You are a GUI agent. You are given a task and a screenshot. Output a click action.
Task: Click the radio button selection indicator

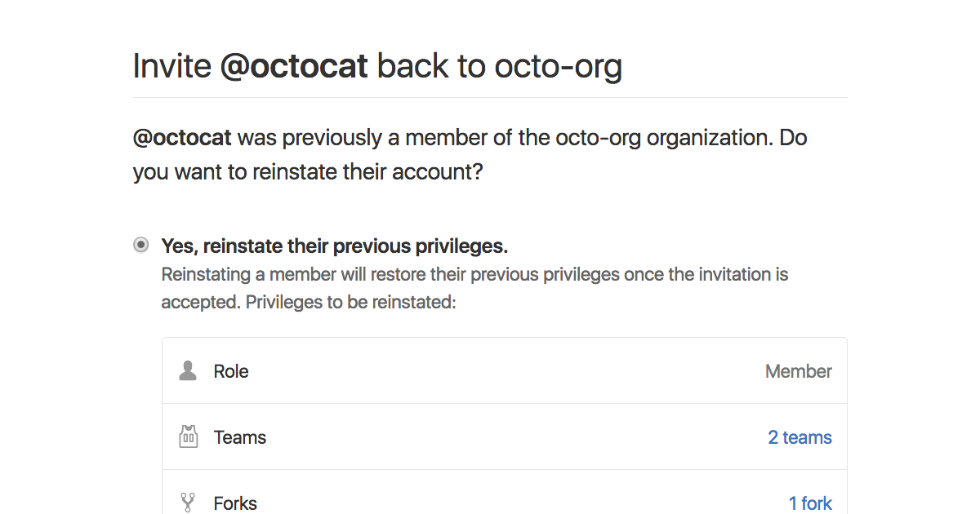[140, 244]
